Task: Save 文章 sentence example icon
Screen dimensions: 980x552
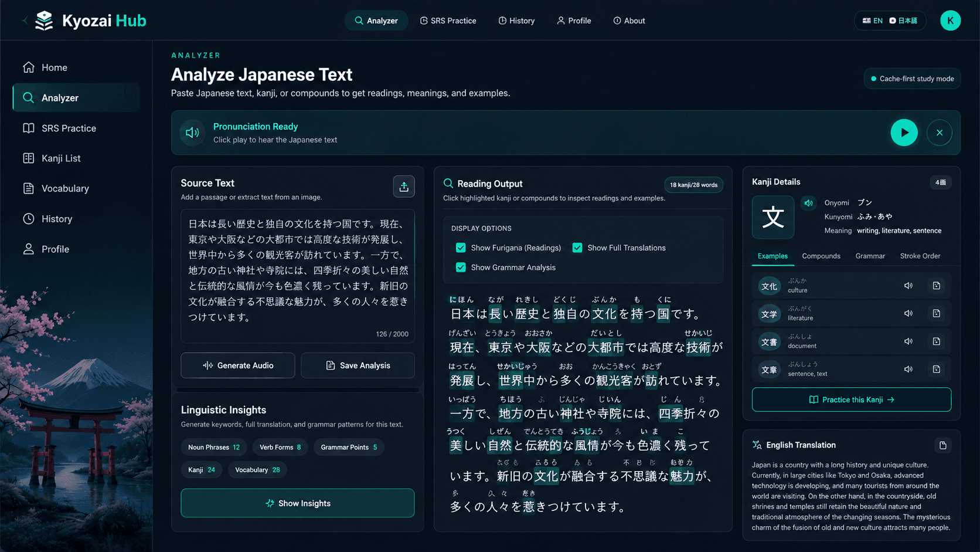Action: coord(936,369)
